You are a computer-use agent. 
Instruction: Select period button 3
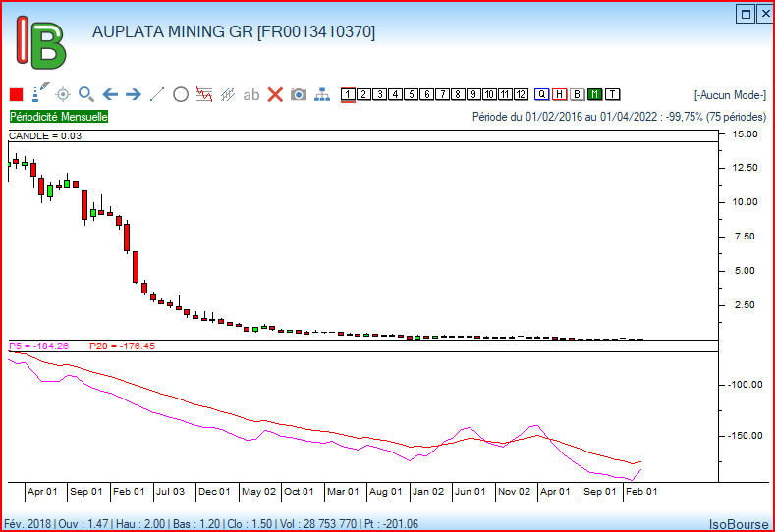click(379, 94)
